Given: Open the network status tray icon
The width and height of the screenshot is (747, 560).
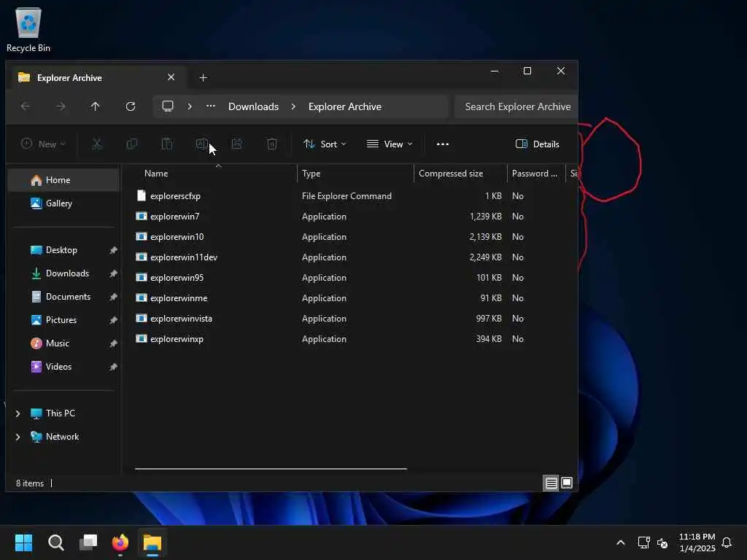Looking at the screenshot, I should 643,542.
